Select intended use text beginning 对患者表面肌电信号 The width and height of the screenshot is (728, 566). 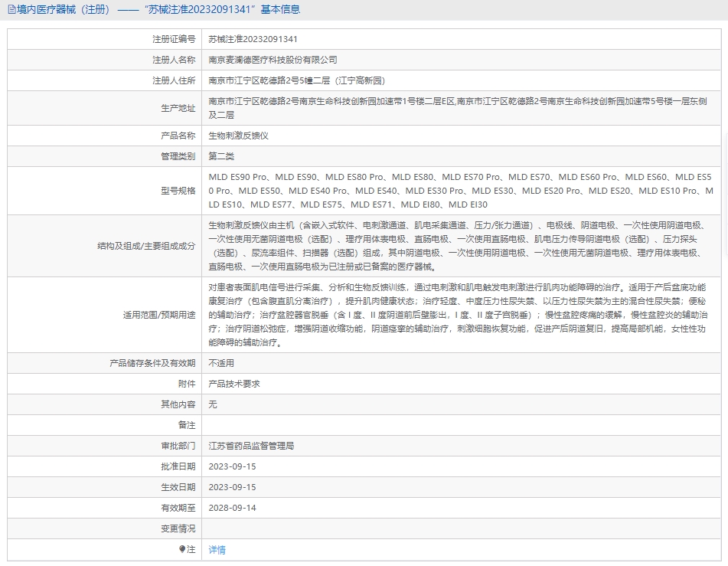click(458, 315)
